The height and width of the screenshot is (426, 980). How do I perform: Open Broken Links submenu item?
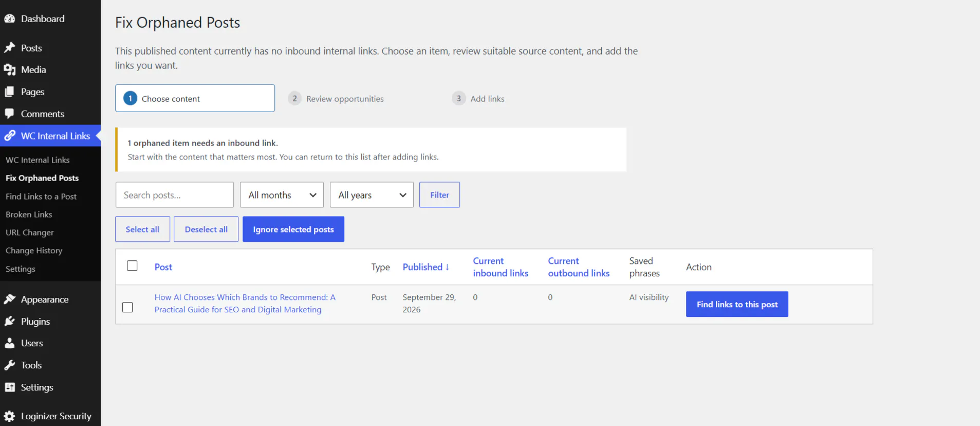(x=29, y=215)
